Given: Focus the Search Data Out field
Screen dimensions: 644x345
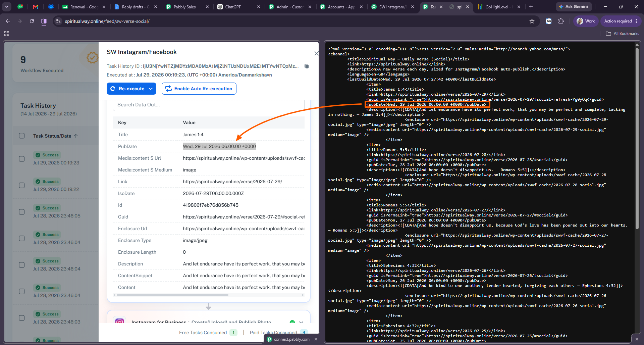Looking at the screenshot, I should click(209, 105).
